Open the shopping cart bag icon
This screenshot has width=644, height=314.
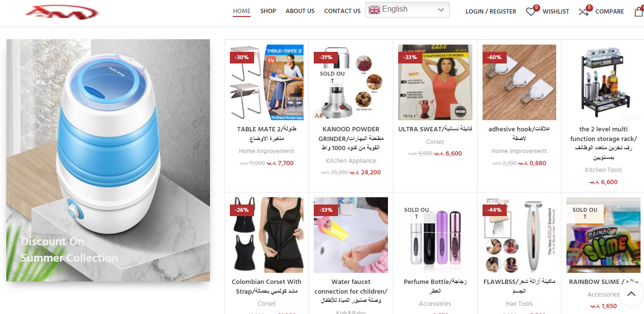click(x=639, y=12)
